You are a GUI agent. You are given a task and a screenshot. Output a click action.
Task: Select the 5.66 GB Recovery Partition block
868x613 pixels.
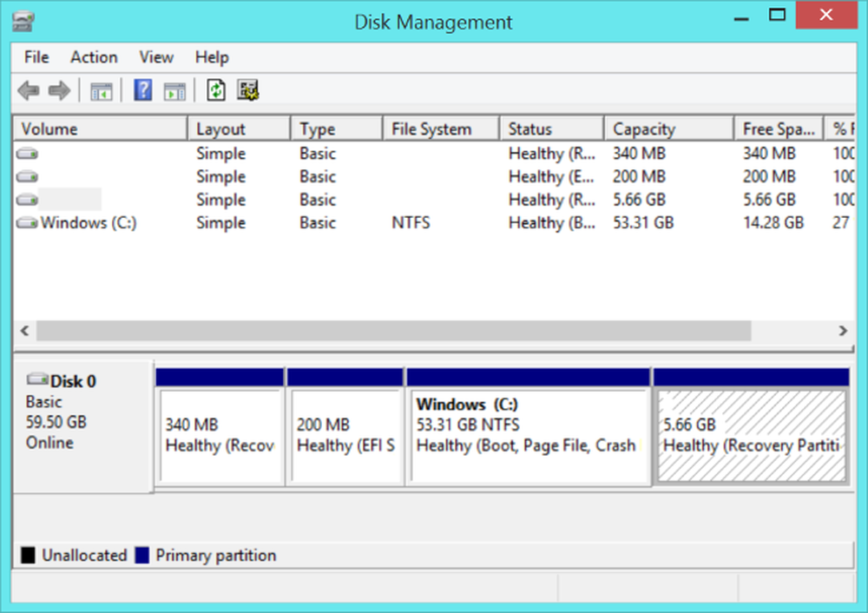752,427
